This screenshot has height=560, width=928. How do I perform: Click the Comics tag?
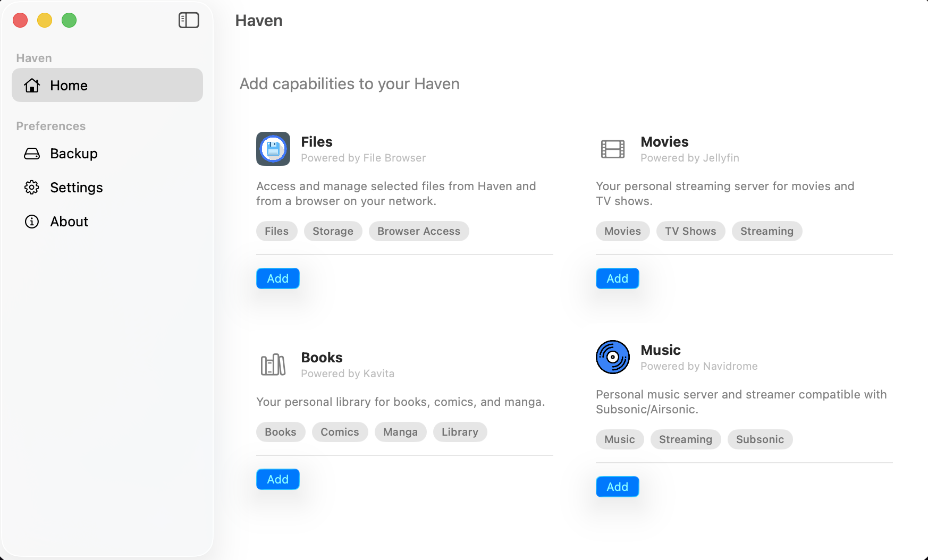pyautogui.click(x=340, y=432)
